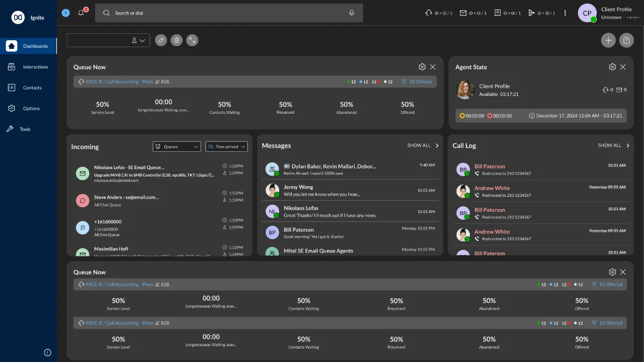Open Options in the sidebar

point(28,108)
